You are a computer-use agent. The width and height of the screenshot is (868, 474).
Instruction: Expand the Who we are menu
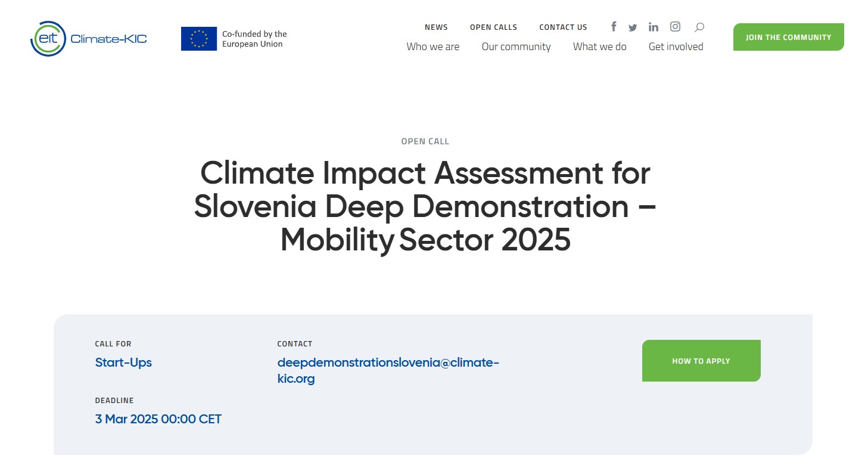coord(433,47)
